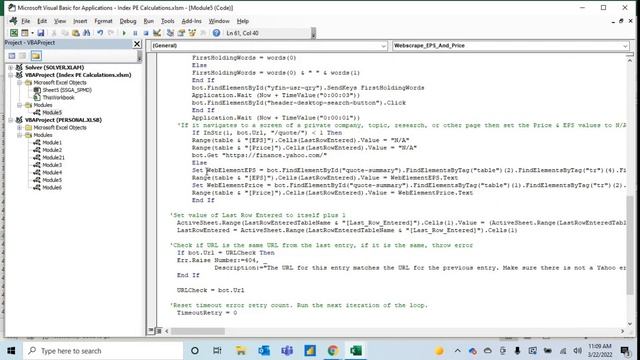Open the Add-Ins menu
The height and width of the screenshot is (360, 640).
click(x=191, y=21)
